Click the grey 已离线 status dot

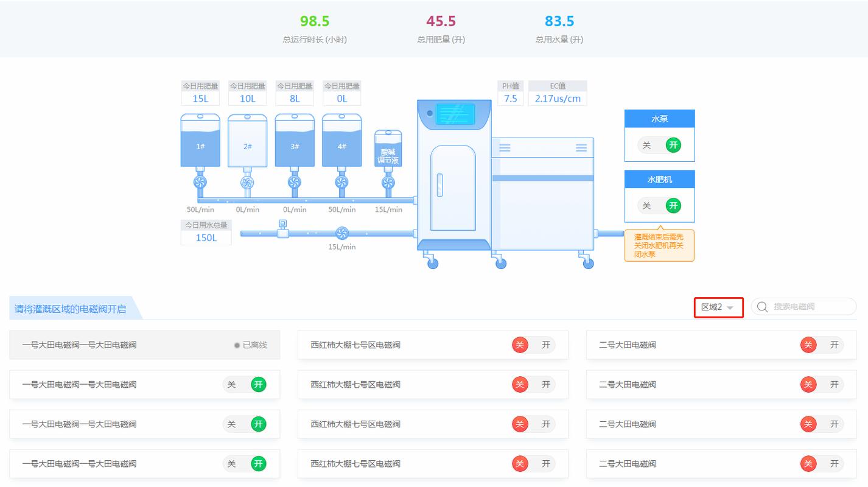coord(237,345)
